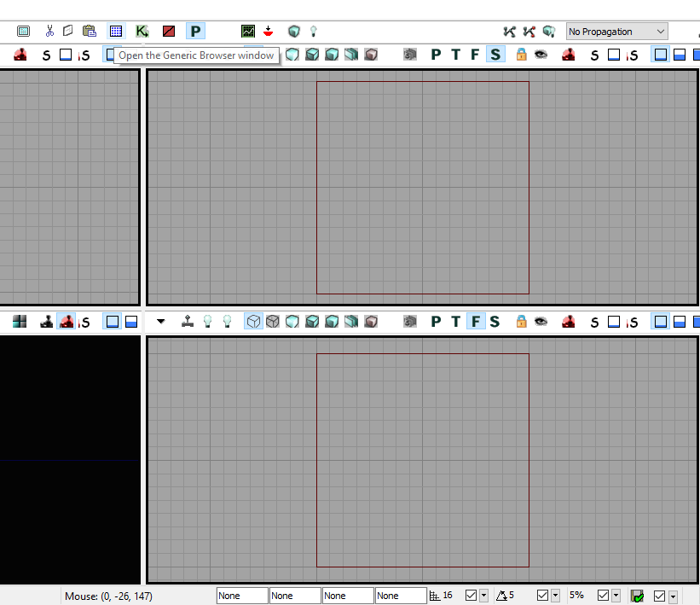Open the No Propagation dropdown
This screenshot has height=605, width=700.
[x=617, y=32]
